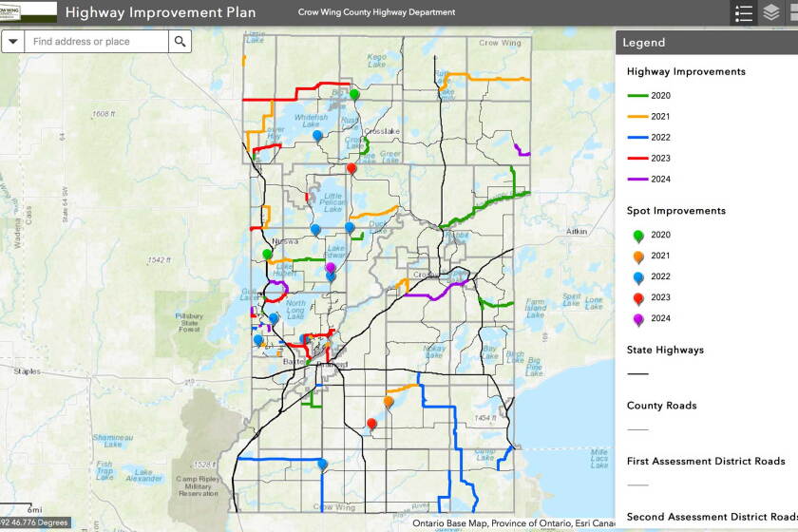The width and height of the screenshot is (798, 532).
Task: Select the blue pin left of Duck Lake
Action: point(350,227)
